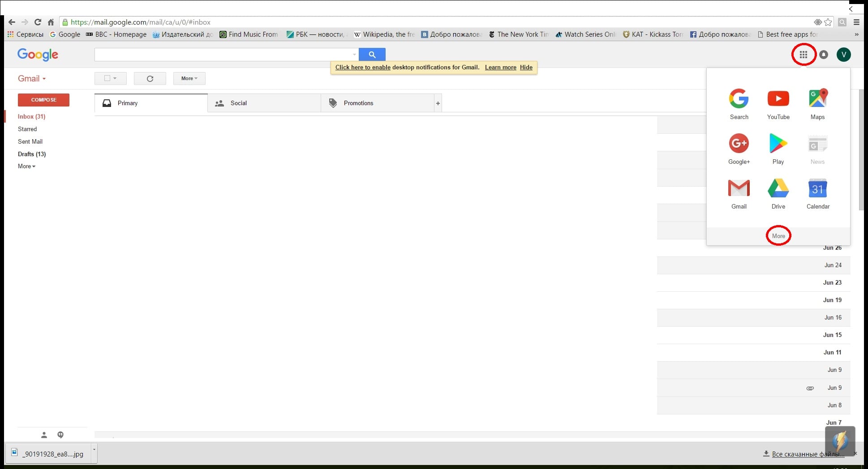Click the Gmail search input field
Screen dimensions: 868x469
(x=223, y=55)
